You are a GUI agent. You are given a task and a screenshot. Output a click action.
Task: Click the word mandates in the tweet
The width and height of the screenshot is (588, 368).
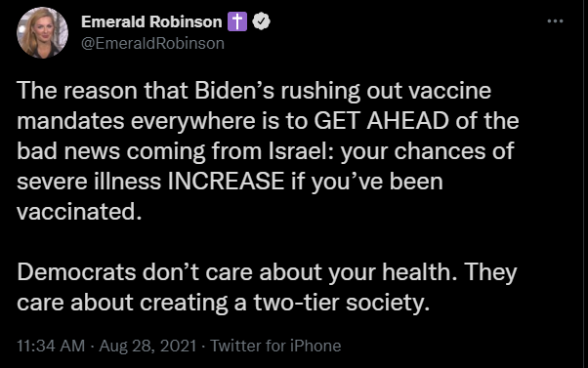70,121
